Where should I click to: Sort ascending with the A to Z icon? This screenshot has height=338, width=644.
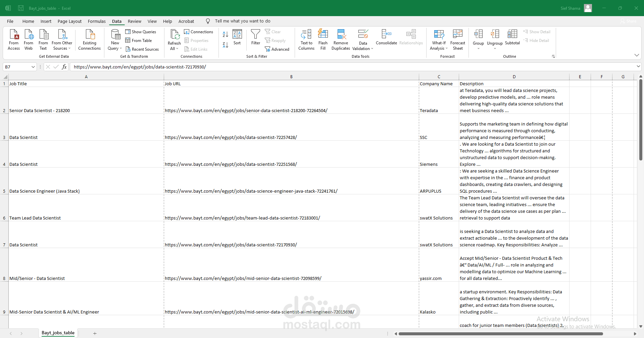click(x=226, y=34)
